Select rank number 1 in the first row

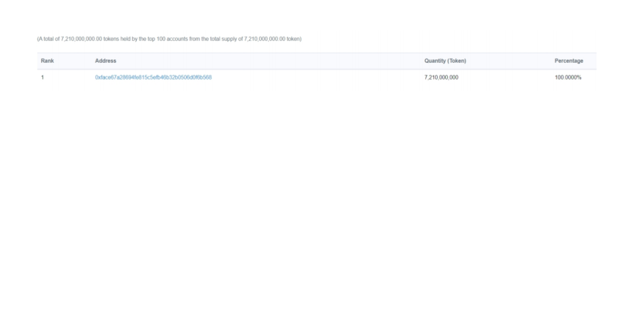(x=42, y=77)
